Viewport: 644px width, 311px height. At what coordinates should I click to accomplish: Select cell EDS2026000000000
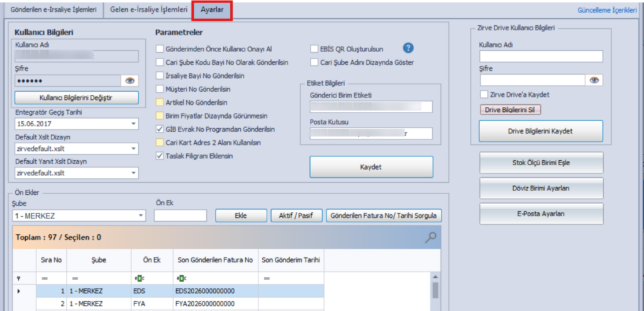pos(216,292)
